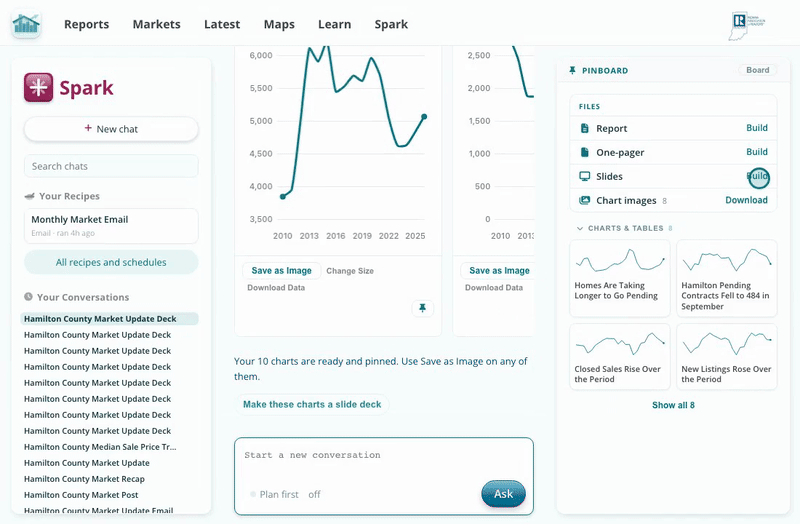Image resolution: width=800 pixels, height=524 pixels.
Task: Click Build next to Slides
Action: pos(757,176)
